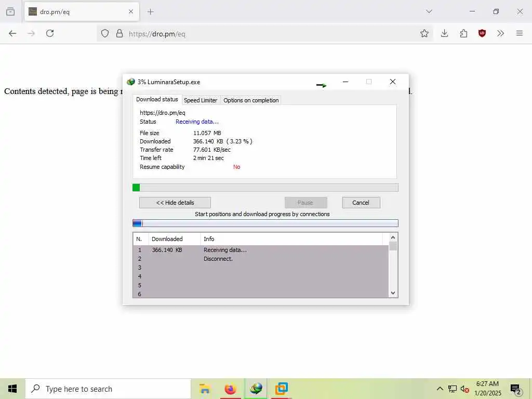Open a new tab with plus button
532x399 pixels.
point(150,12)
